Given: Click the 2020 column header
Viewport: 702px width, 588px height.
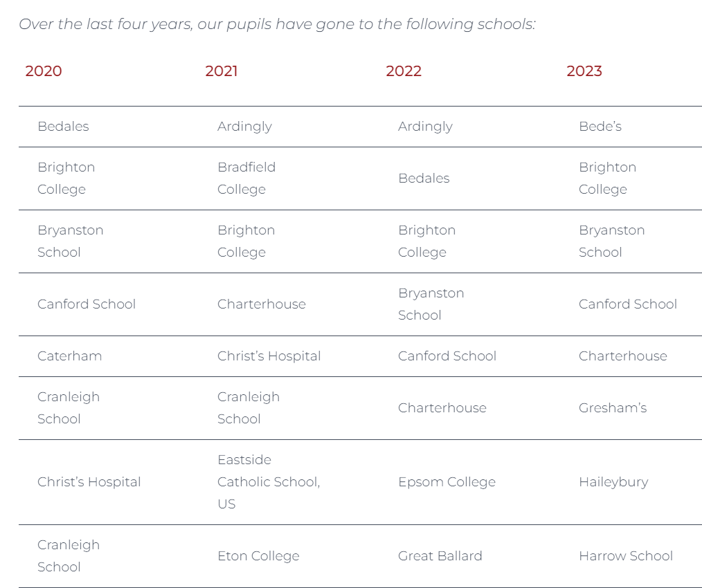Looking at the screenshot, I should [44, 71].
